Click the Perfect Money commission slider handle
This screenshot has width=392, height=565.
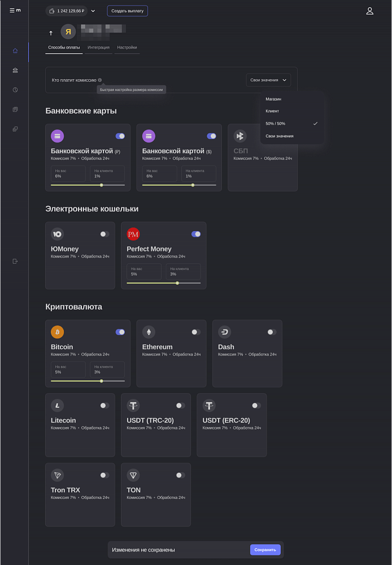[x=177, y=283]
